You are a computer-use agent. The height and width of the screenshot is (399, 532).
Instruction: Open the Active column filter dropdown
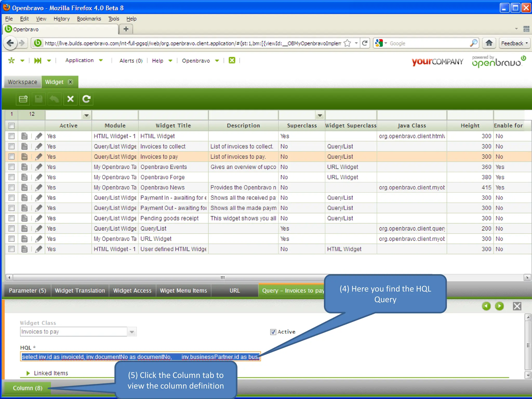(x=87, y=115)
